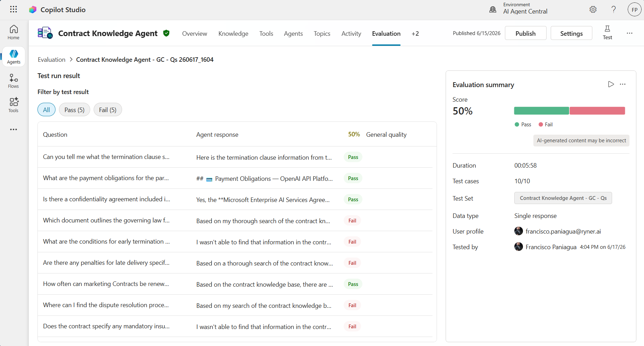Image resolution: width=644 pixels, height=346 pixels.
Task: Select the Evaluation tab
Action: 386,34
